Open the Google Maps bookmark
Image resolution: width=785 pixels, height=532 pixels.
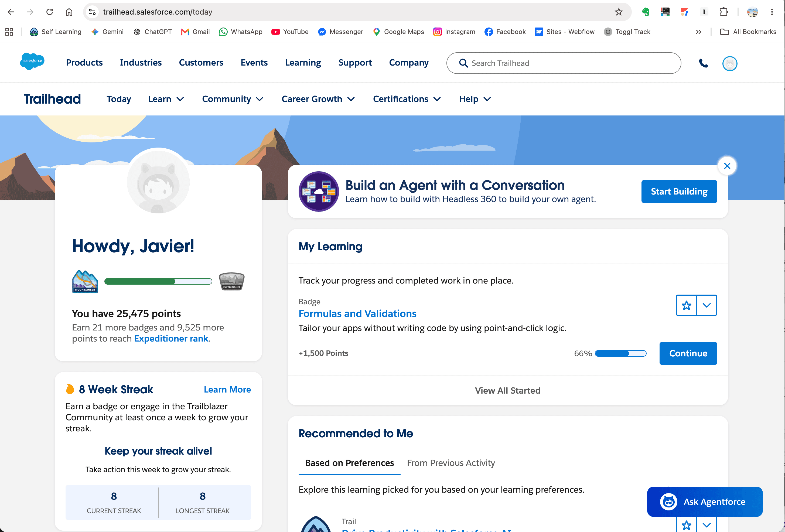[x=398, y=32]
